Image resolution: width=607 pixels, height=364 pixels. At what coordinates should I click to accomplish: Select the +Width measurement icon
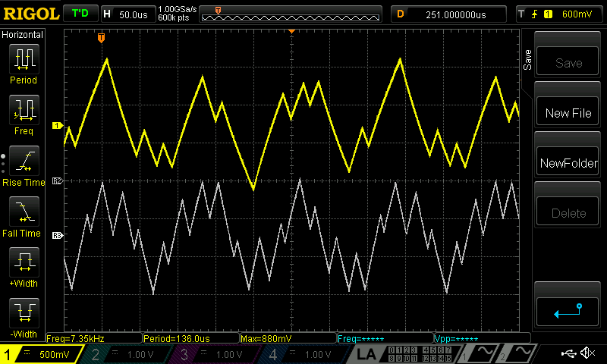coord(24,262)
